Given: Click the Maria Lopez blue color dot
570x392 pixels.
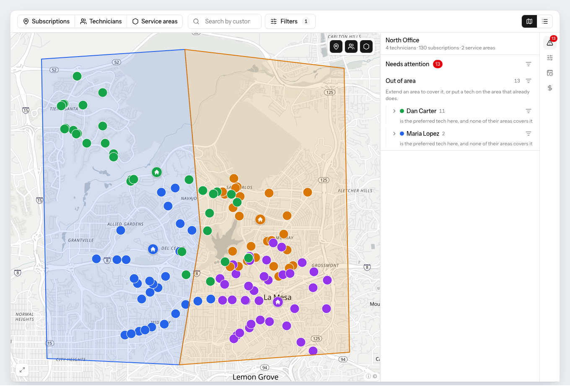Looking at the screenshot, I should point(402,134).
